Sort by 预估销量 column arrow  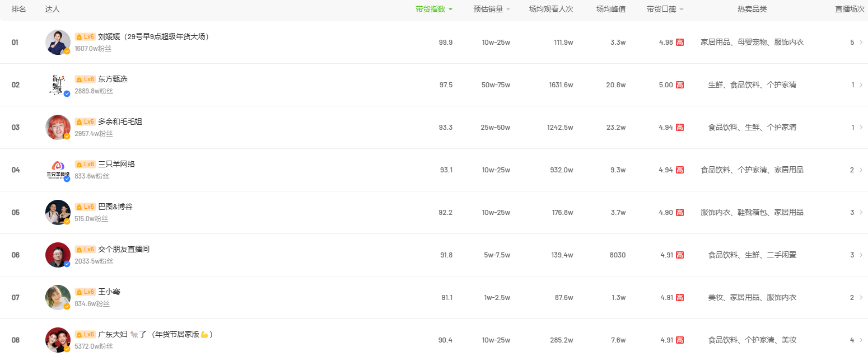pyautogui.click(x=508, y=10)
